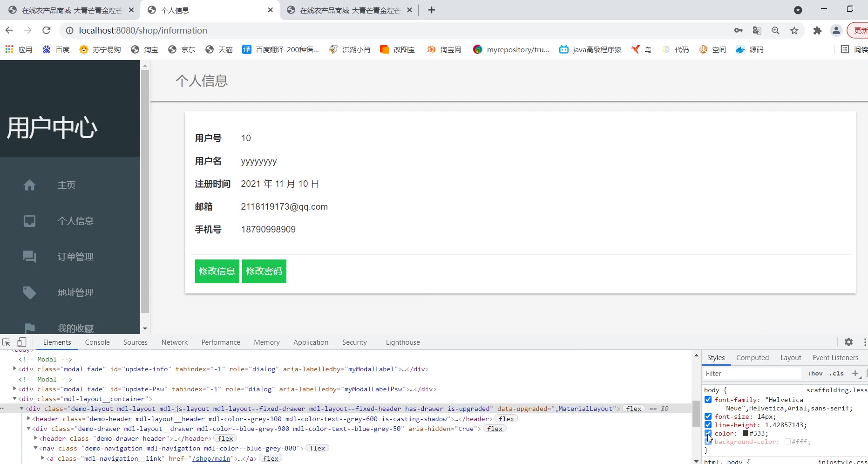The height and width of the screenshot is (464, 868).
Task: Collapse the demo-drawer div node
Action: tap(29, 429)
